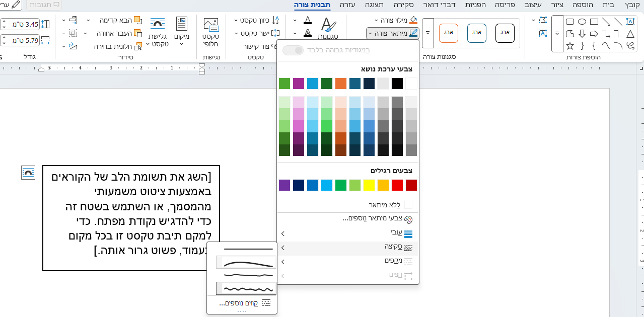The image size is (644, 317).
Task: Pick the purple standard color swatch
Action: pyautogui.click(x=284, y=185)
